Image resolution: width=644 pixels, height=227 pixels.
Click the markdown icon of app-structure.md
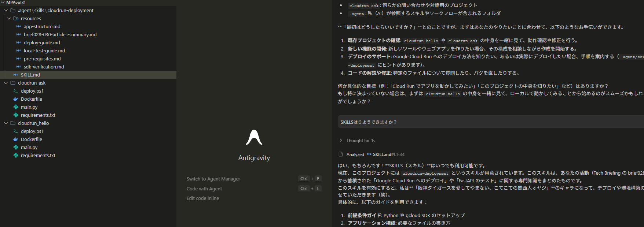(x=18, y=27)
